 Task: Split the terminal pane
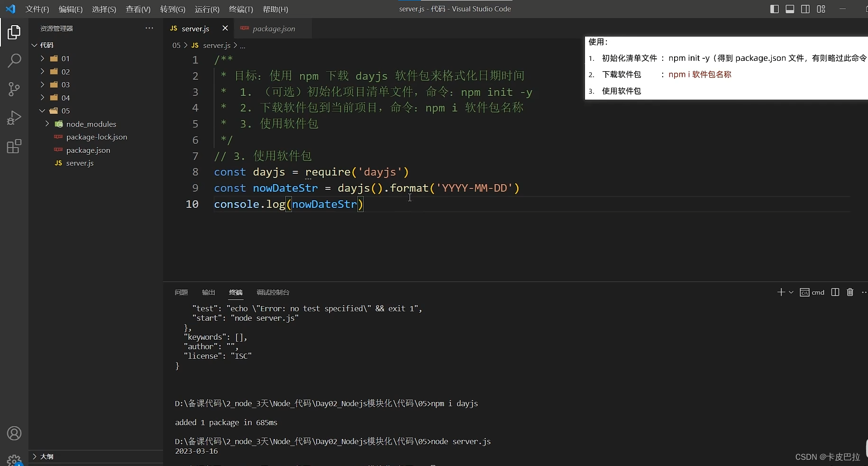pyautogui.click(x=835, y=292)
